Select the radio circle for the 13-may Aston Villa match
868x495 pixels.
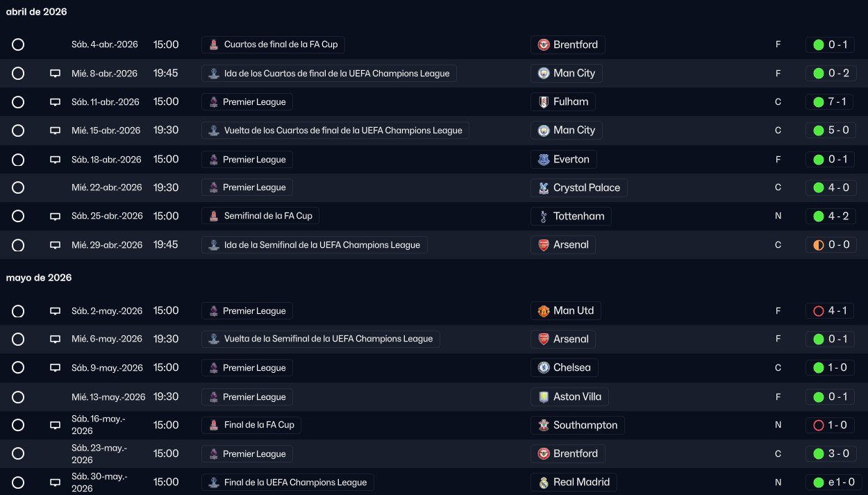18,397
